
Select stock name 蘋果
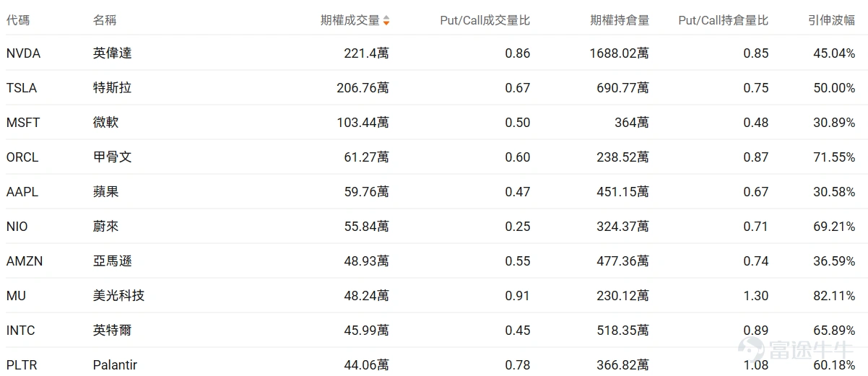(x=106, y=192)
